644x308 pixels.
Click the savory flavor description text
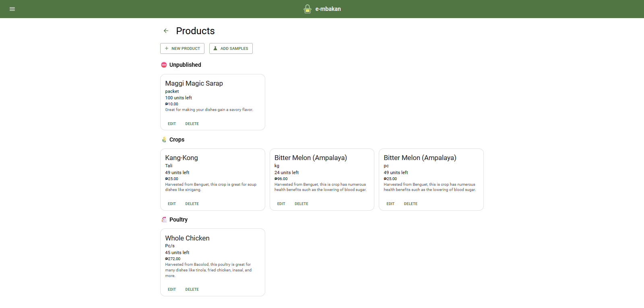click(209, 110)
